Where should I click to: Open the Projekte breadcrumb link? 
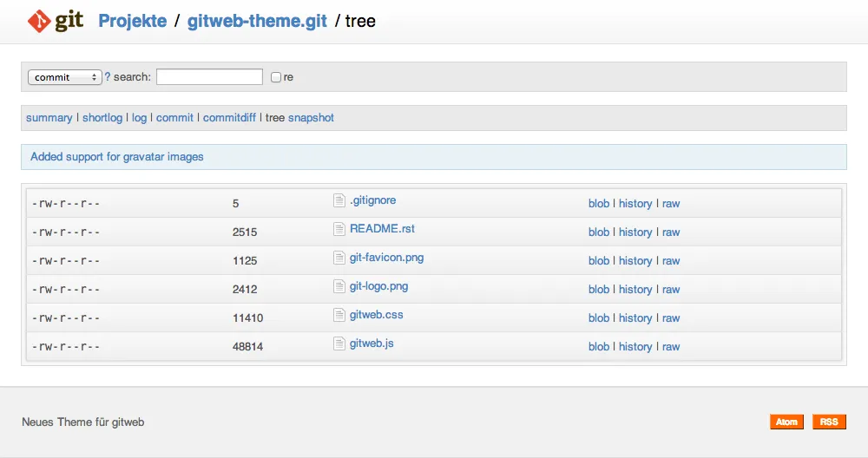point(132,21)
